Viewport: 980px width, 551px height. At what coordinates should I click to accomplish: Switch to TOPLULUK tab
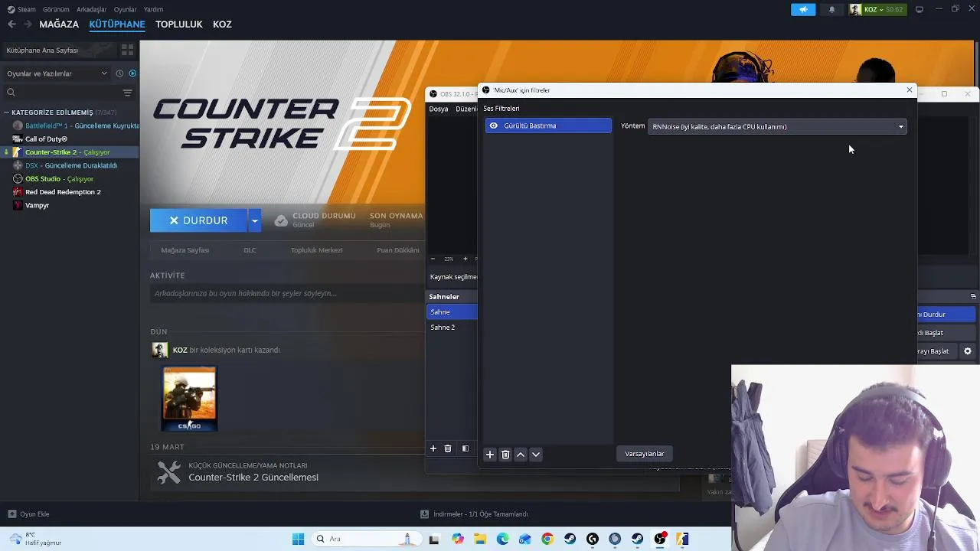click(x=179, y=24)
